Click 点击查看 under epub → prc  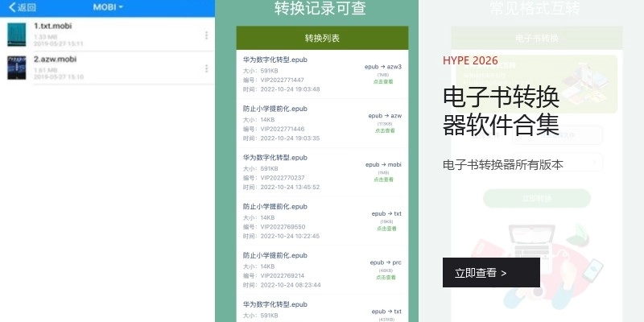(x=384, y=277)
